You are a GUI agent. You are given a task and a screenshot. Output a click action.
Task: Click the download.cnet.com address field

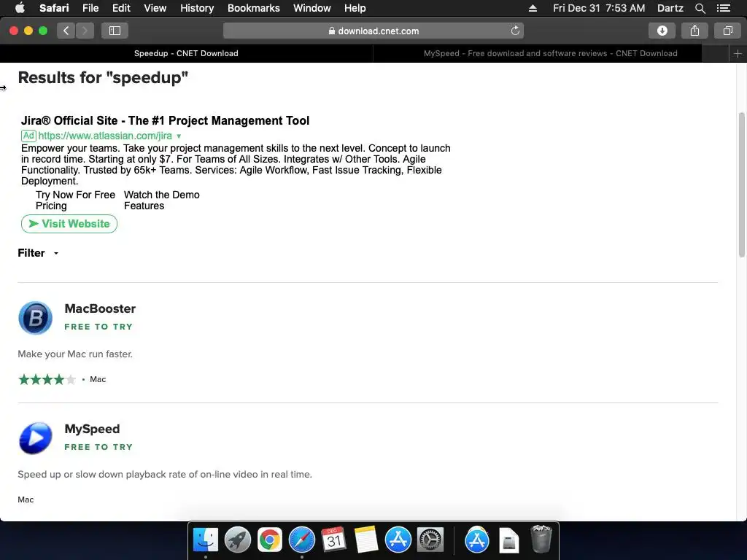[x=373, y=31]
